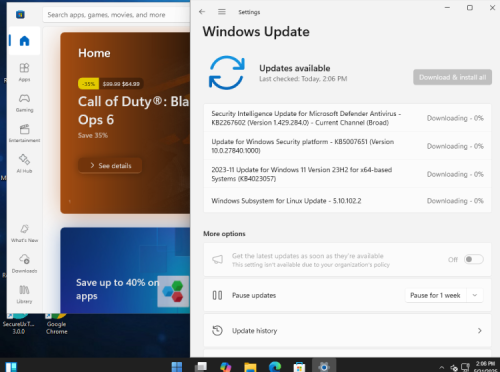
Task: Select the 2023-11 Update KB4023057 row
Action: point(347,174)
